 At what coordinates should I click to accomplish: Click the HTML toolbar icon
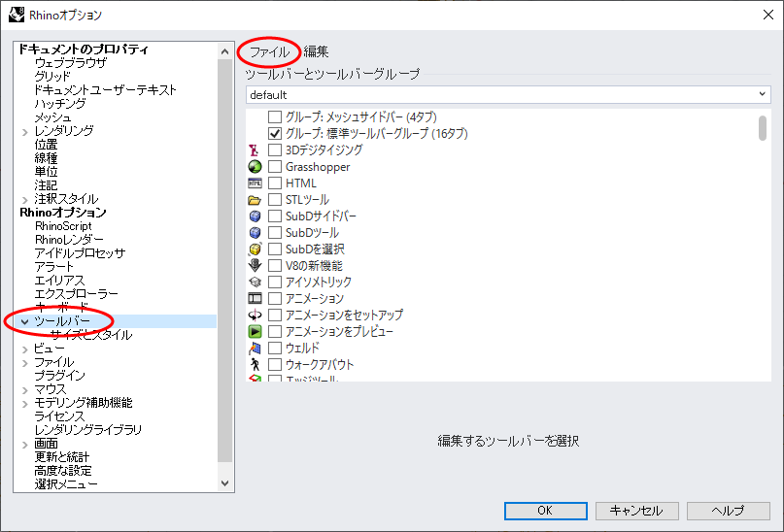tap(256, 183)
